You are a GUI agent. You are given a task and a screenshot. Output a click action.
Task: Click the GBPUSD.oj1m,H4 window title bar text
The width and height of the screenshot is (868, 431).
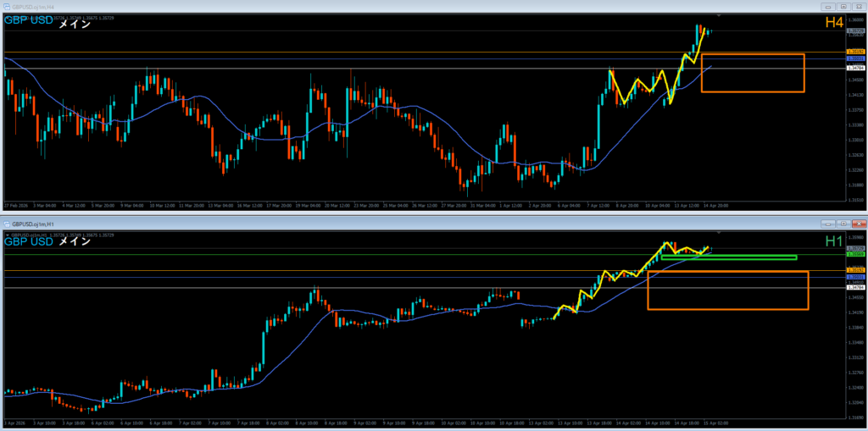click(x=31, y=7)
